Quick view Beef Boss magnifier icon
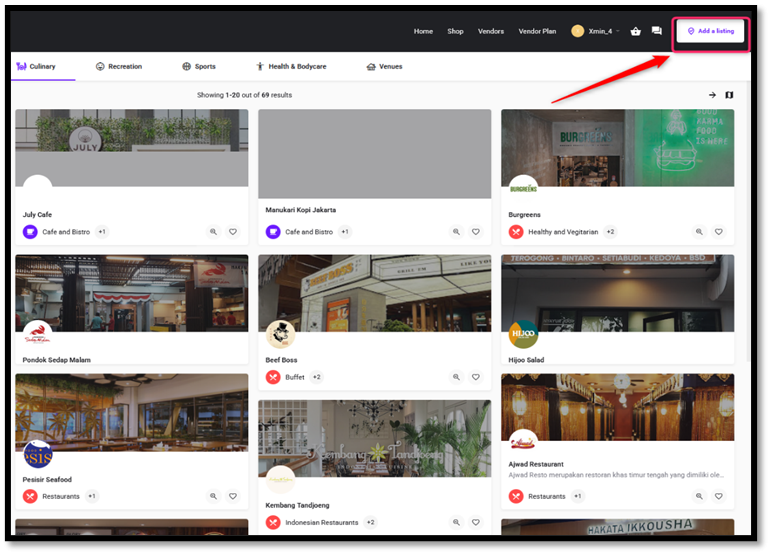The height and width of the screenshot is (554, 770). 456,377
